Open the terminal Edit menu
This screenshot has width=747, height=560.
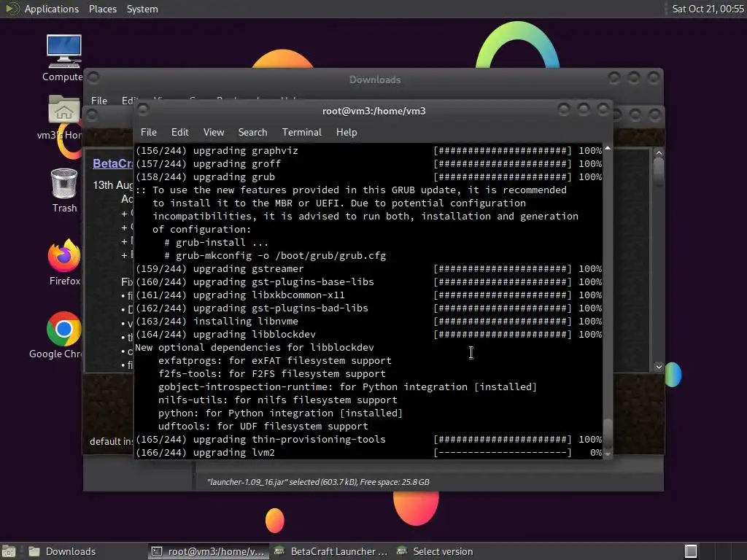coord(179,132)
